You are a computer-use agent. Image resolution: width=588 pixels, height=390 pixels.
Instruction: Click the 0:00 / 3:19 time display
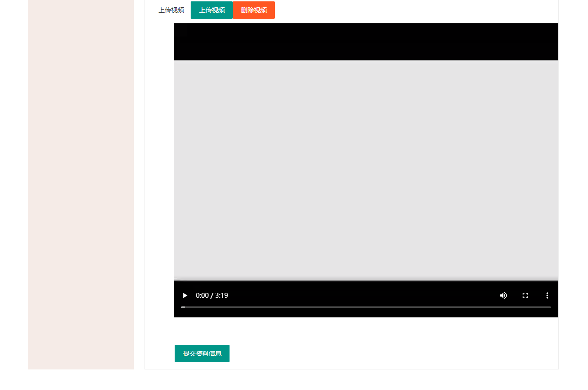tap(212, 295)
